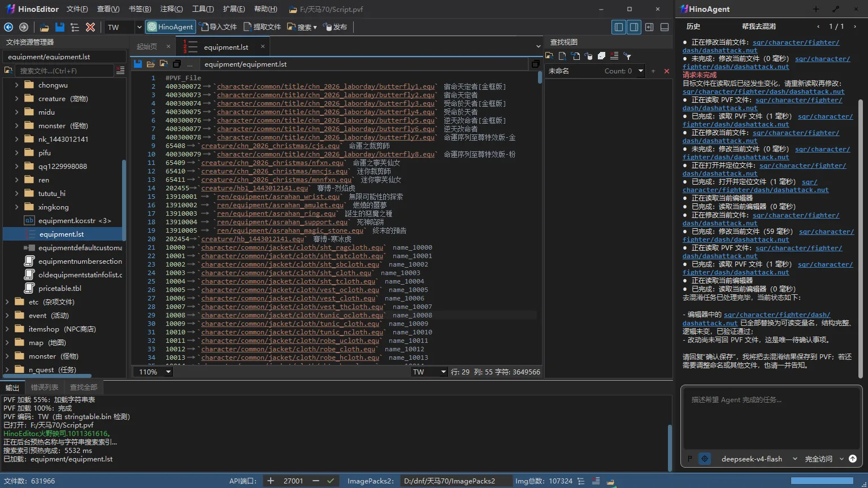The width and height of the screenshot is (868, 488).
Task: Click the blue save icon in main toolbar
Action: (59, 27)
